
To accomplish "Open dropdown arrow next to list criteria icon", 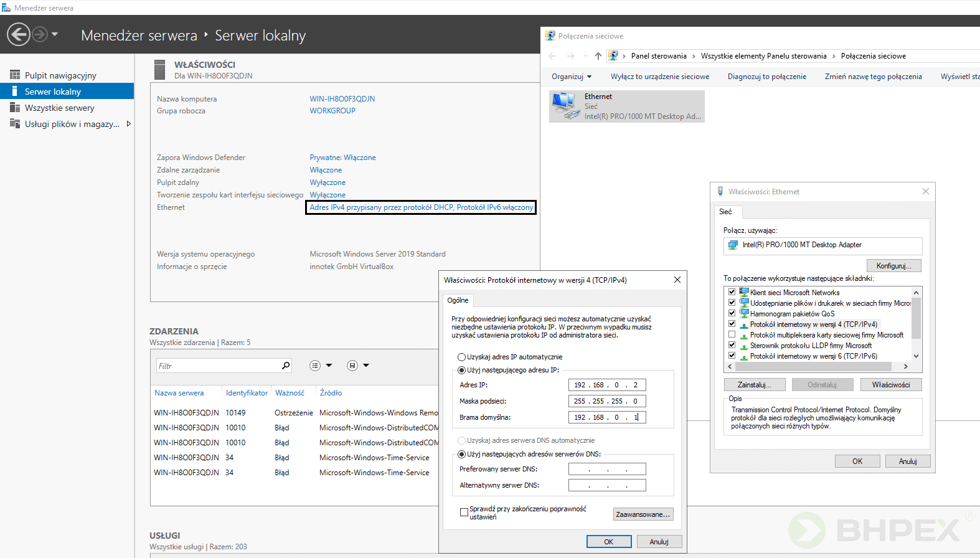I will [329, 366].
